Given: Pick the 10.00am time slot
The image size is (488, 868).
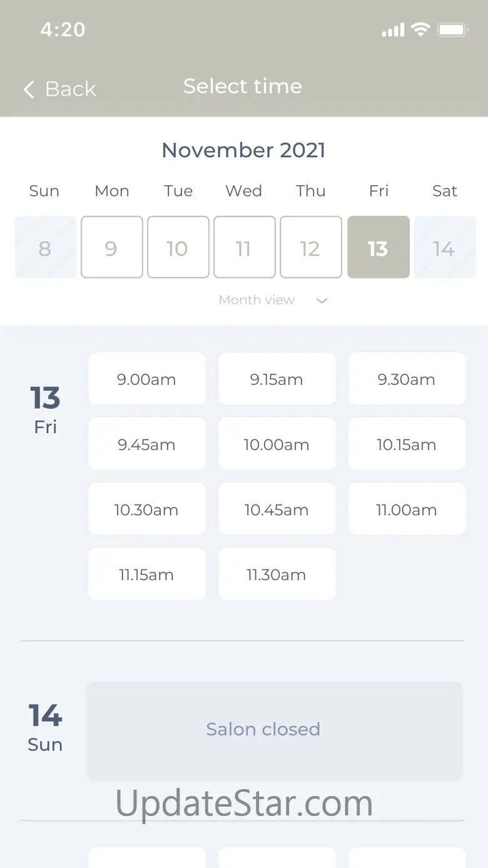Looking at the screenshot, I should (277, 445).
